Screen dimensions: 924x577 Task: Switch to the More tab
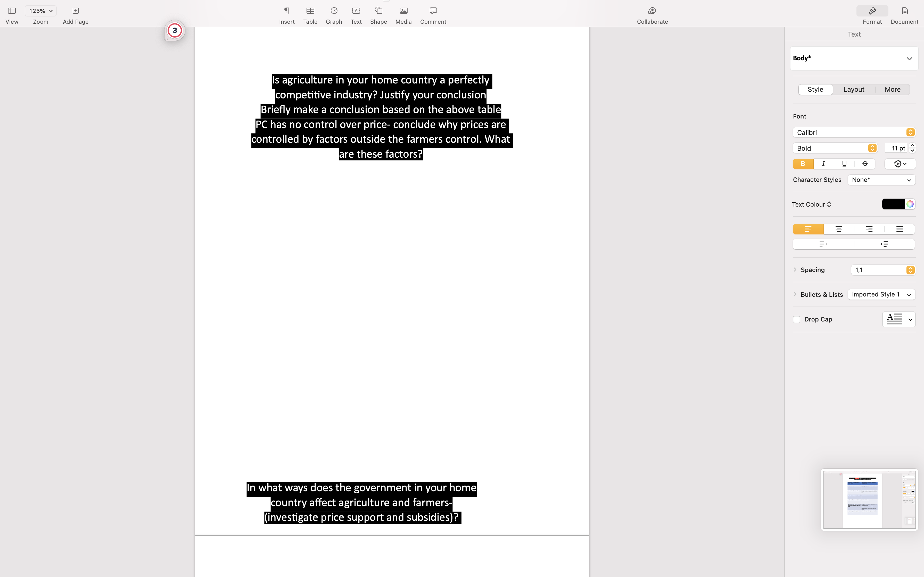892,90
